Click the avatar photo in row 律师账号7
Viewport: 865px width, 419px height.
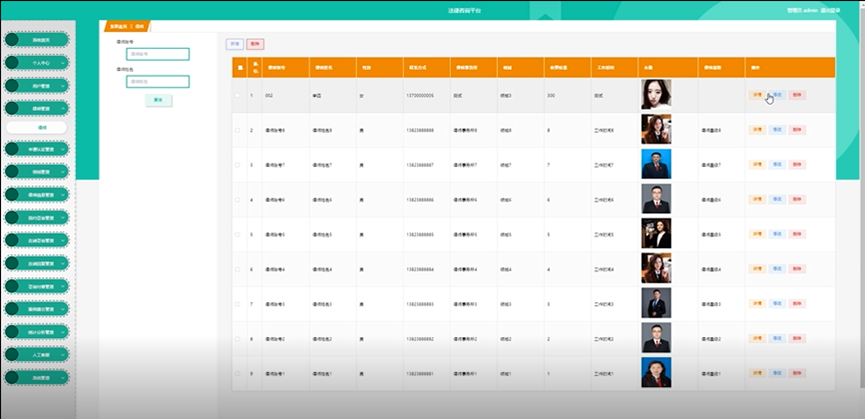click(x=656, y=164)
